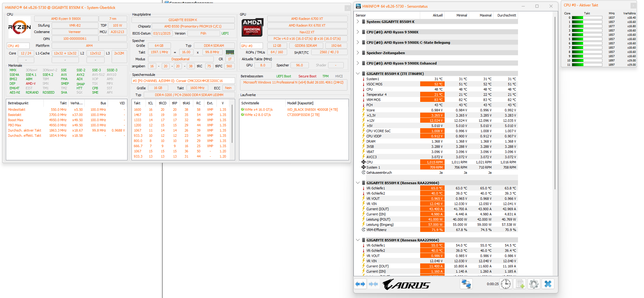Click the +12V 12.024 V current value
The width and height of the screenshot is (644, 298).
[x=432, y=121]
